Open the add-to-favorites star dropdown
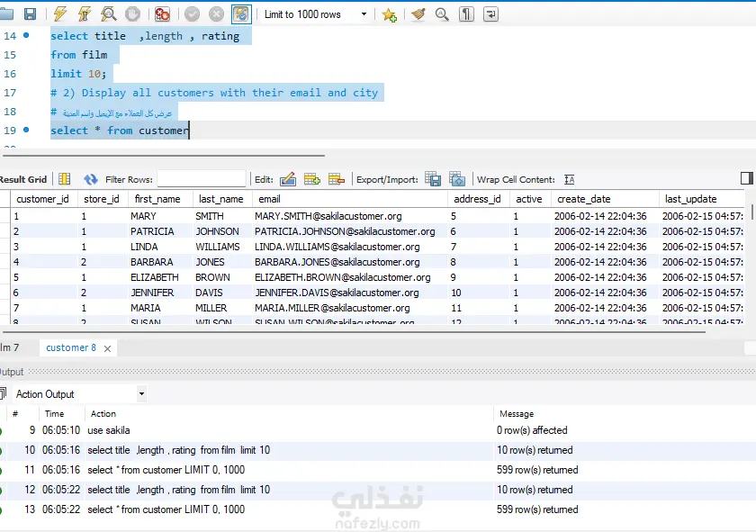 [x=389, y=14]
